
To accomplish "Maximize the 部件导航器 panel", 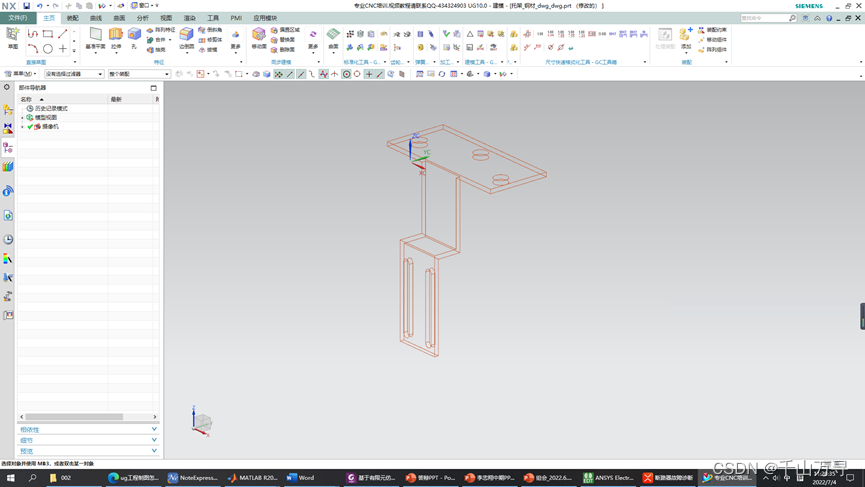I will pyautogui.click(x=153, y=88).
